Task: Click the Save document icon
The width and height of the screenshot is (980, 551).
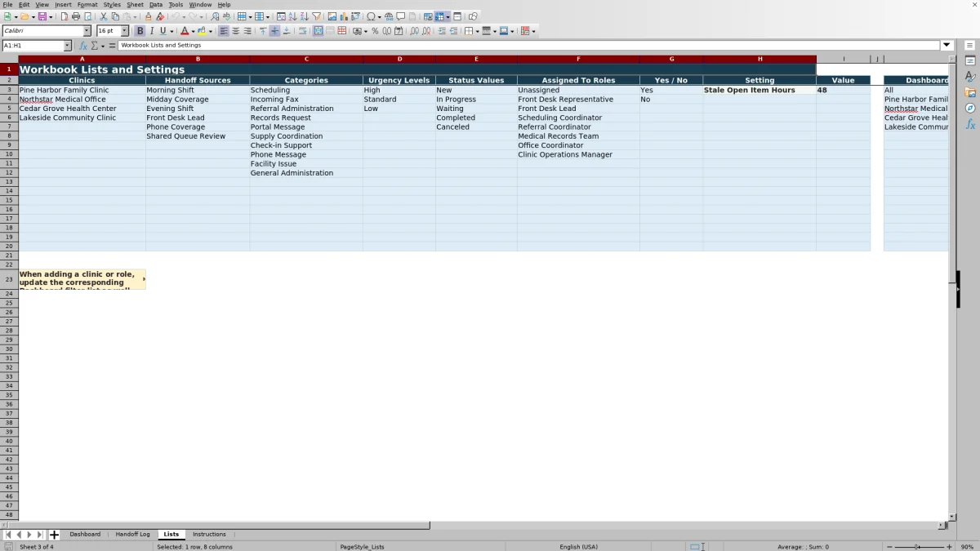Action: tap(42, 16)
